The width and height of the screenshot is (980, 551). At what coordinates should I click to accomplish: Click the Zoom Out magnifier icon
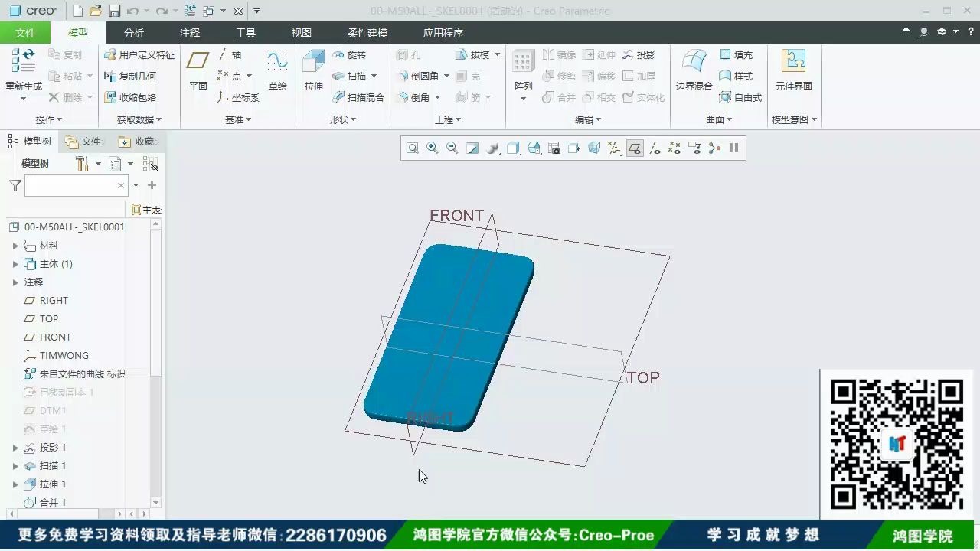point(452,148)
